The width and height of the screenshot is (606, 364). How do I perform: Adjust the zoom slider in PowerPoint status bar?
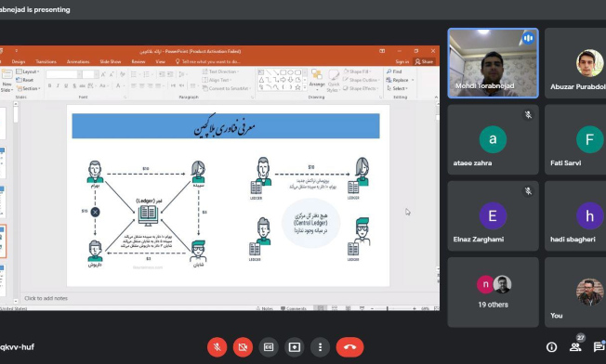pos(387,308)
